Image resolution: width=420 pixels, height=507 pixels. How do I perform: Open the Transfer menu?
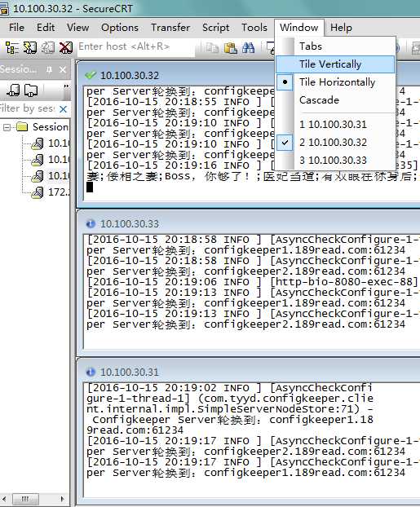click(x=170, y=28)
